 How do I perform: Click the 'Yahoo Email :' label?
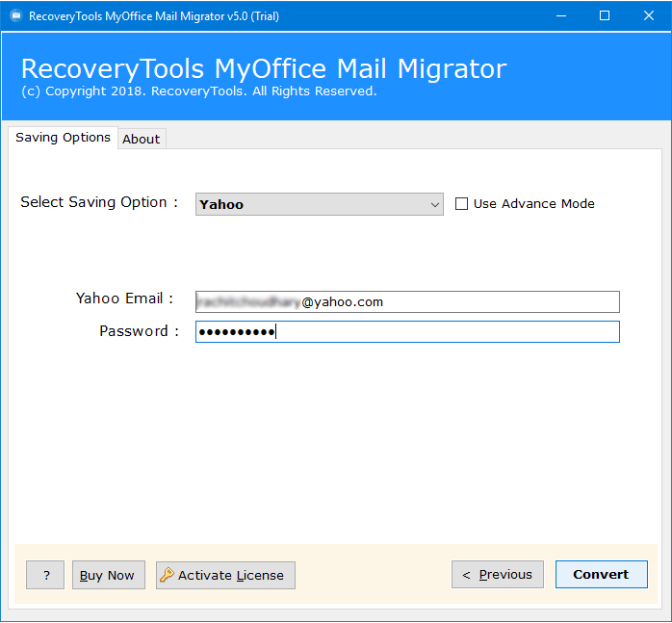tap(124, 298)
